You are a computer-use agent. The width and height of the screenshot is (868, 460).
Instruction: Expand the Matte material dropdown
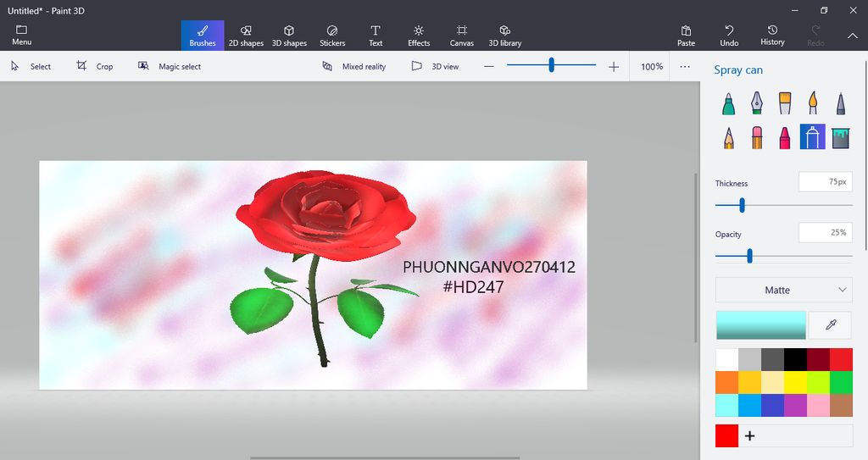(x=784, y=290)
